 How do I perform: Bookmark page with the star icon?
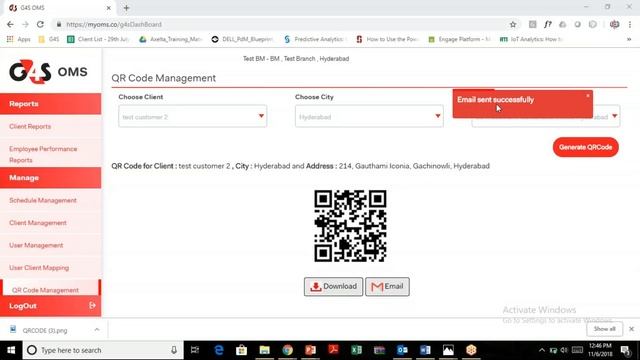pos(513,24)
